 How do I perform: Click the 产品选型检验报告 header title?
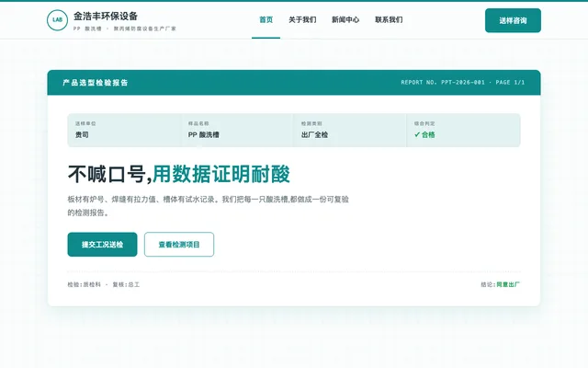[96, 83]
